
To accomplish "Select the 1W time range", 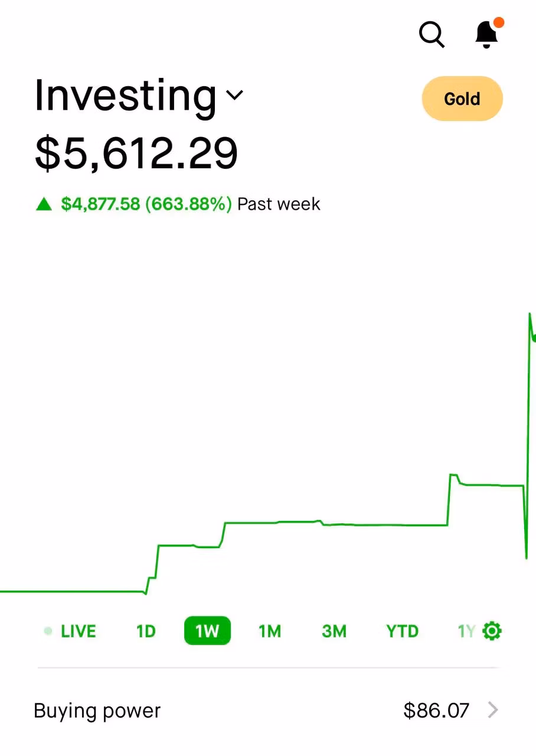I will [x=207, y=631].
